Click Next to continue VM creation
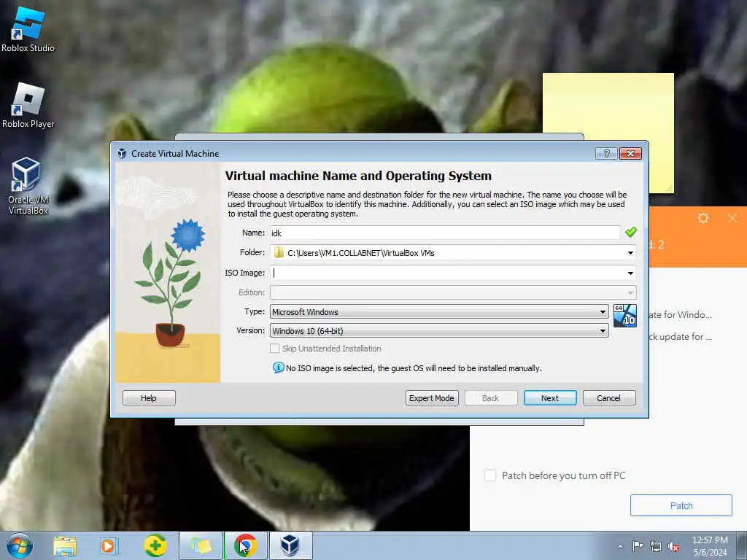 (x=550, y=398)
